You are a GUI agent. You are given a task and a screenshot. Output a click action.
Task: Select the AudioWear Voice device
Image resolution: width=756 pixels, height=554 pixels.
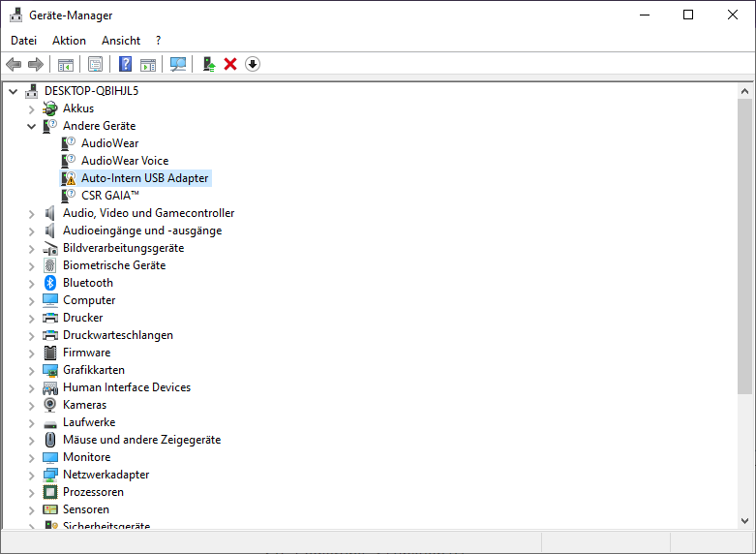[x=124, y=161]
